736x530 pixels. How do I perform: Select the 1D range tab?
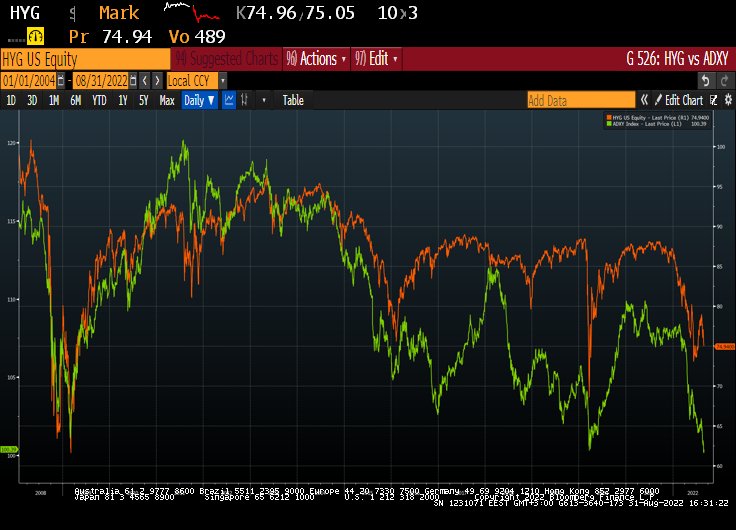pos(10,100)
